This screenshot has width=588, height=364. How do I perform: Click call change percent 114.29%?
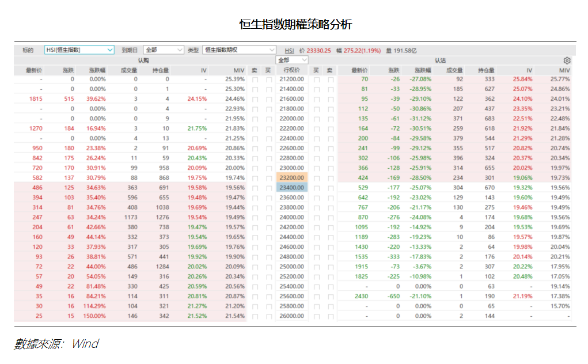coord(94,306)
